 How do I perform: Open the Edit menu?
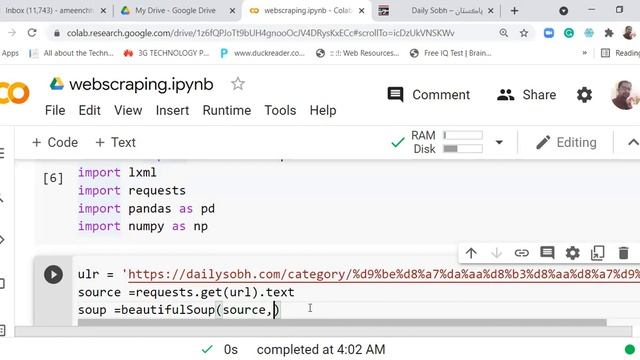[89, 110]
